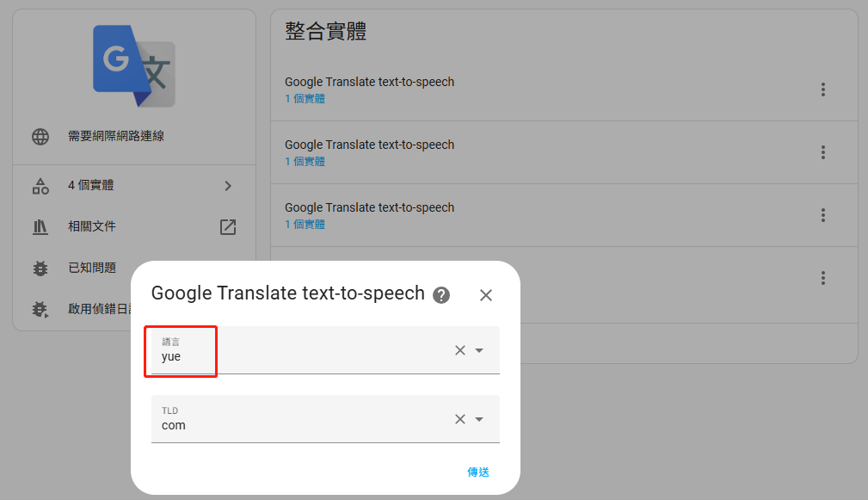
Task: Click the debug play icon for 啟用偵錯日誌
Action: 40,309
